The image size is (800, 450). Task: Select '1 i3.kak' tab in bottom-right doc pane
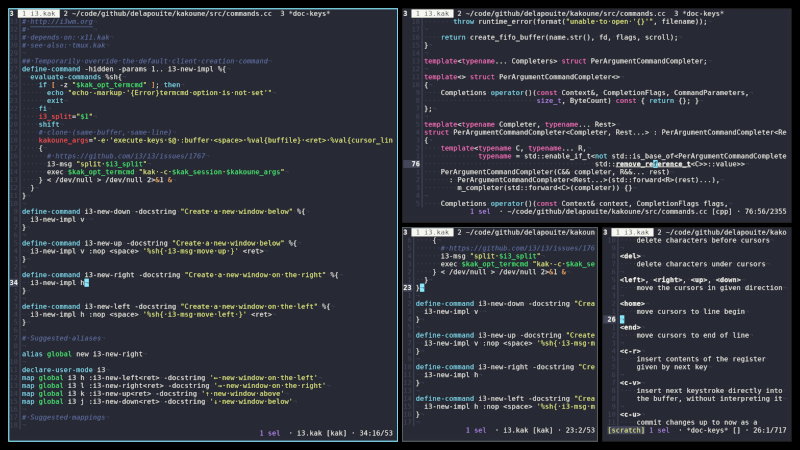pos(633,232)
